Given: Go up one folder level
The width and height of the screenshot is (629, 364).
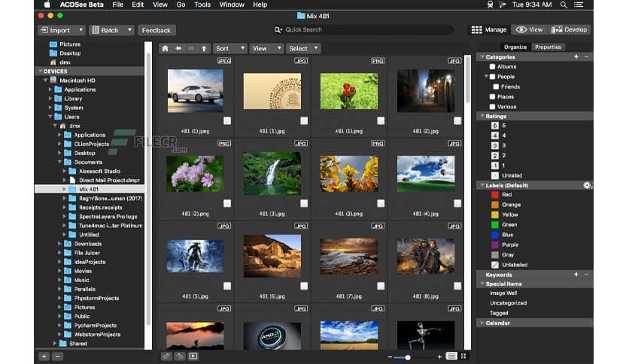Looking at the screenshot, I should 203,48.
